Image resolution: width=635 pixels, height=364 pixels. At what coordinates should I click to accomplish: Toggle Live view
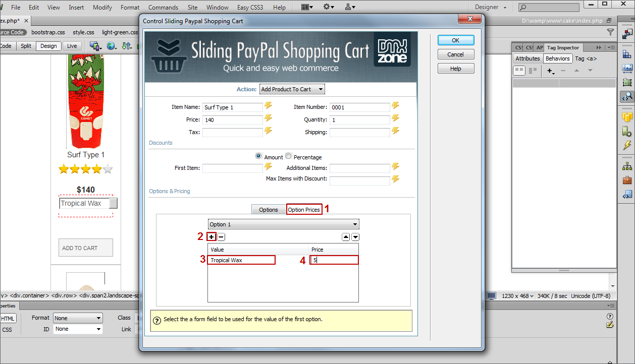[x=72, y=46]
